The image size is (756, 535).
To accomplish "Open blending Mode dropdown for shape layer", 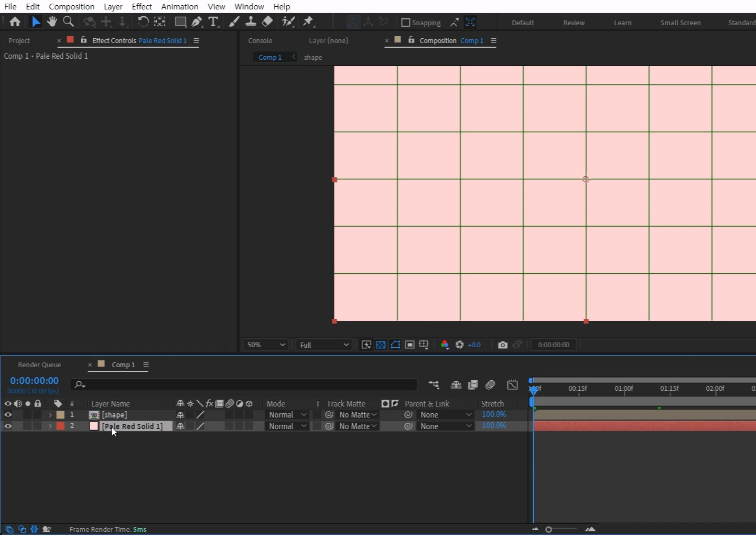I will (287, 415).
